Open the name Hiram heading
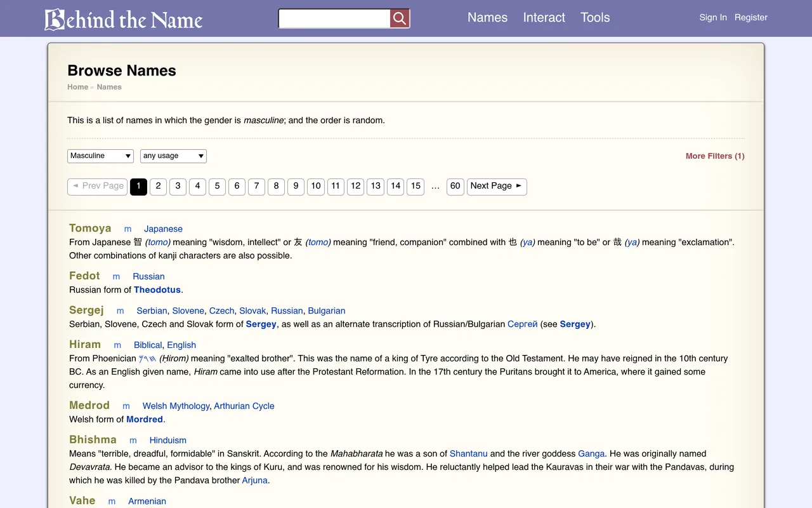812x508 pixels. (85, 345)
